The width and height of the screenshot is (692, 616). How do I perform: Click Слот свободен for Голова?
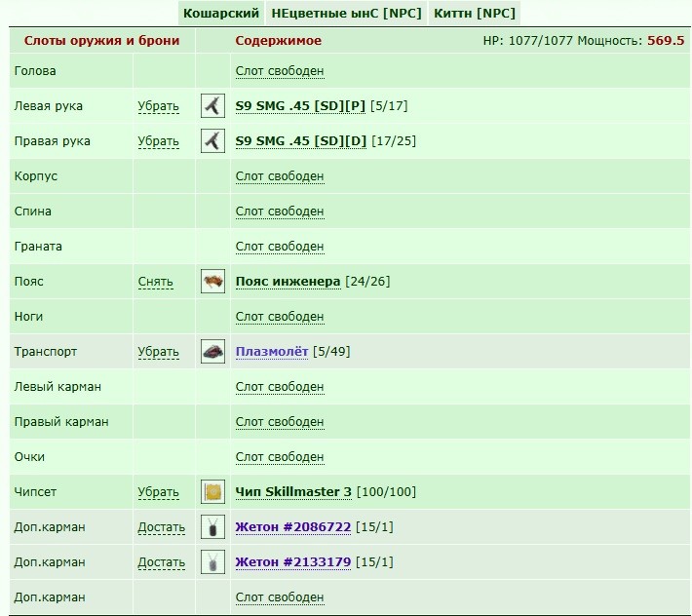[280, 71]
